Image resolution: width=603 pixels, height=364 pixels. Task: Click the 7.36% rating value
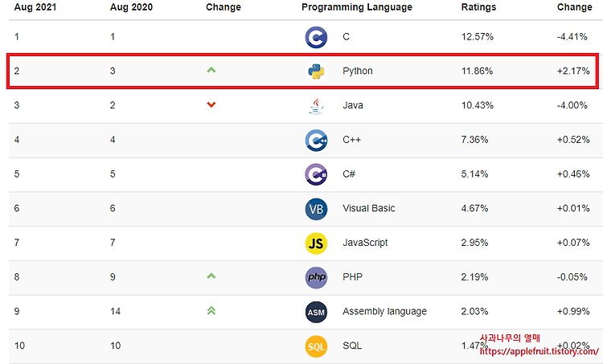[x=474, y=140]
